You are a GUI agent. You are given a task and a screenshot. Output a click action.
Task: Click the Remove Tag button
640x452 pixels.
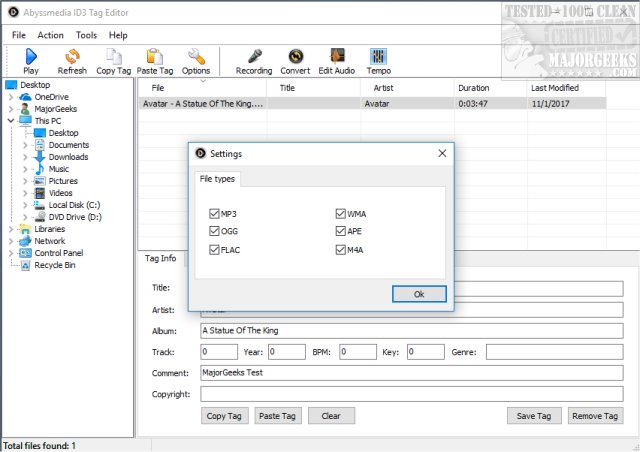(x=595, y=416)
